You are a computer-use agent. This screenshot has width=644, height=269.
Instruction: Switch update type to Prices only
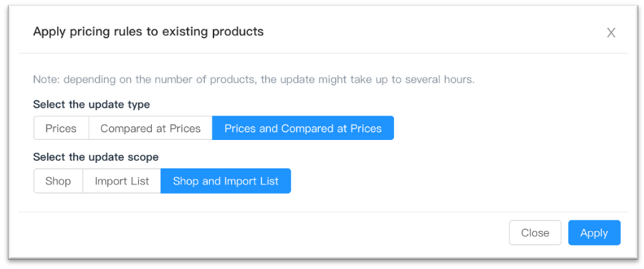[61, 128]
